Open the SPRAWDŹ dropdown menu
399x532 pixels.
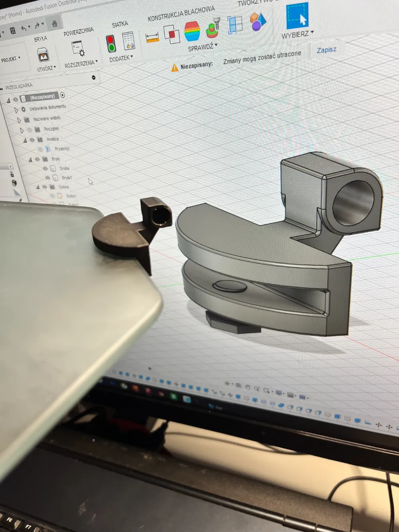(x=203, y=47)
